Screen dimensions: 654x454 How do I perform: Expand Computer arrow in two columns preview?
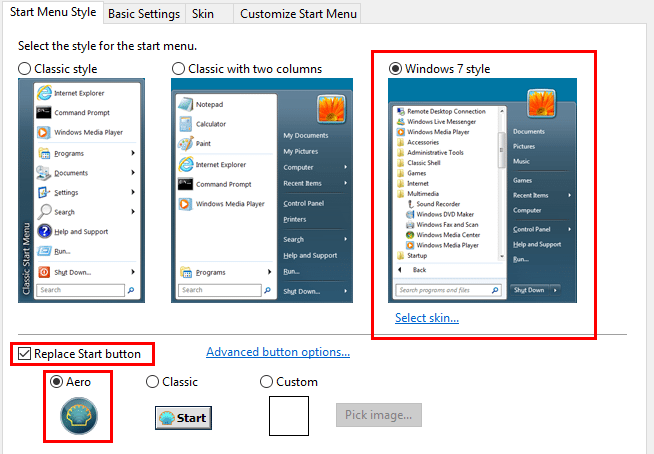point(345,167)
